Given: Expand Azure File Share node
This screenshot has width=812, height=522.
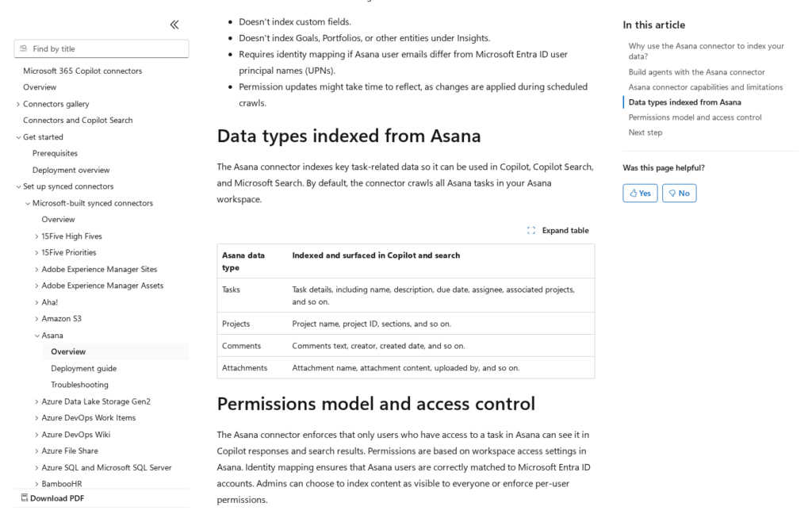Looking at the screenshot, I should (36, 451).
